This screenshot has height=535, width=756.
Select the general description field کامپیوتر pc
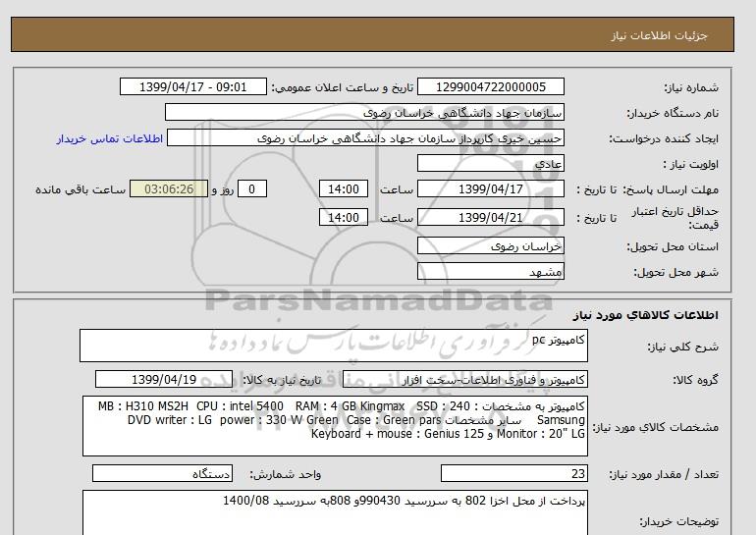334,346
